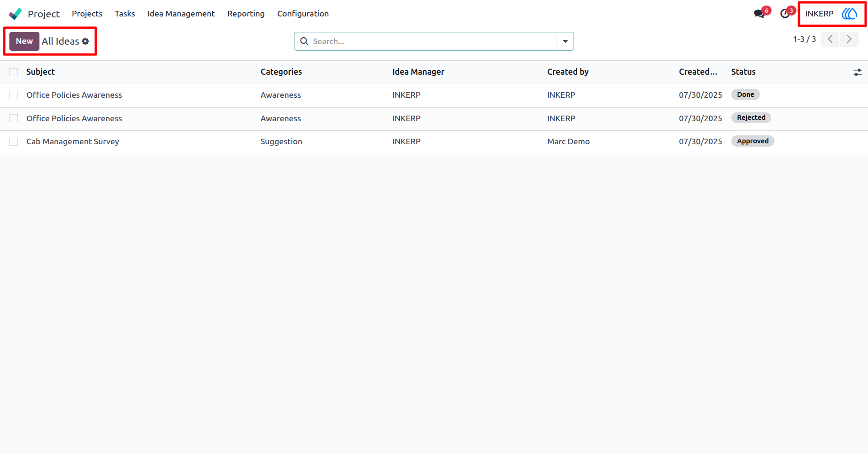Open the optional columns adjust icon
Viewport: 868px width, 454px height.
tap(858, 72)
